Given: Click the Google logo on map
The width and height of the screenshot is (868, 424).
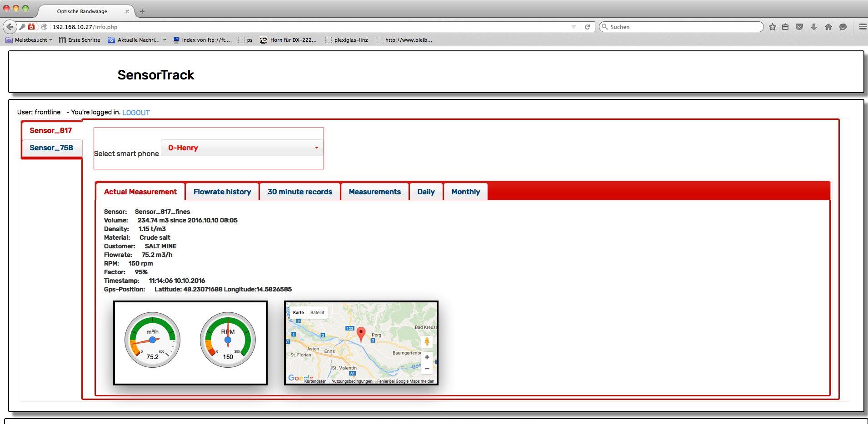Looking at the screenshot, I should [x=300, y=378].
